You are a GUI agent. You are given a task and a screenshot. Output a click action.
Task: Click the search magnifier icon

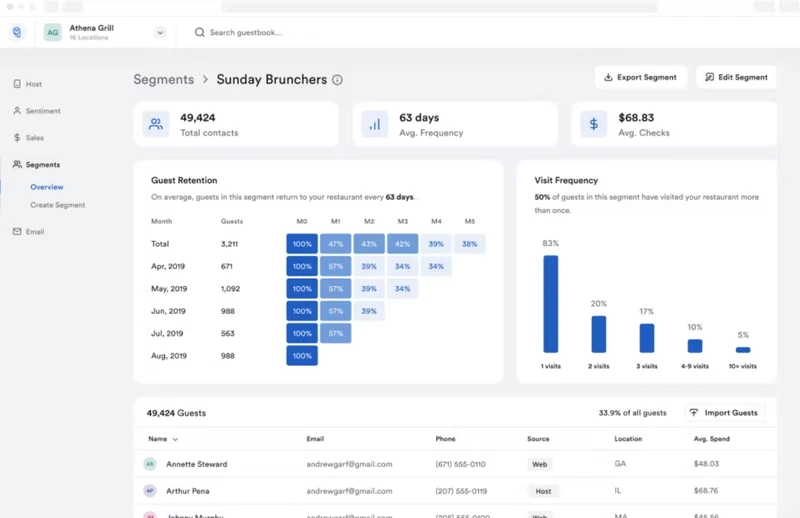(199, 32)
